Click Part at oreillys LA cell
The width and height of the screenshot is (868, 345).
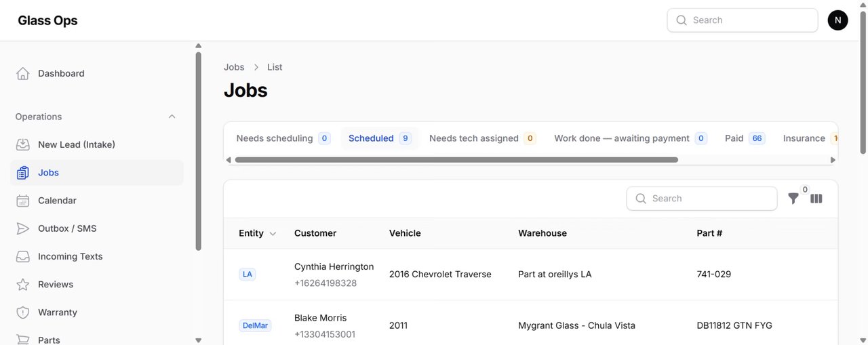555,275
